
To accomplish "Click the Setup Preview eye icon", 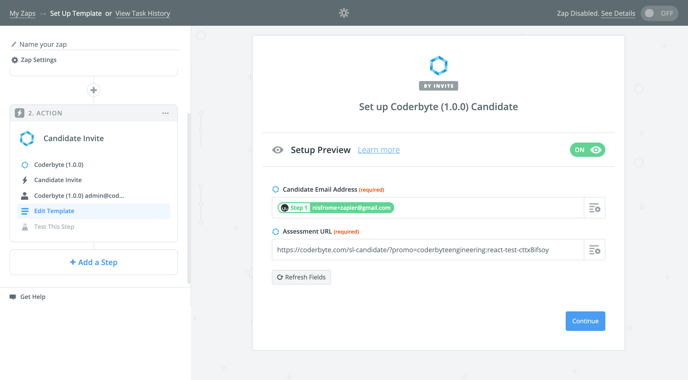I will click(x=277, y=150).
